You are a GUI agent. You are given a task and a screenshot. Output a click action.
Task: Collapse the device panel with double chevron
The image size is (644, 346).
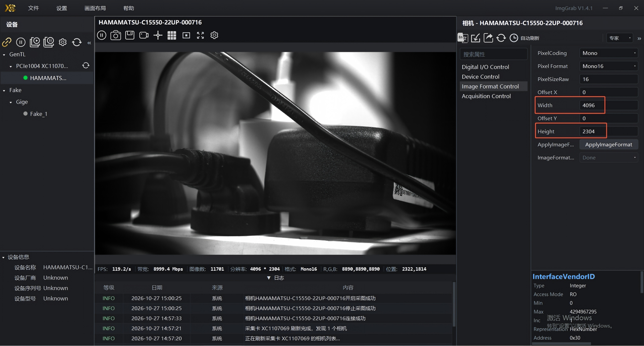(x=89, y=43)
